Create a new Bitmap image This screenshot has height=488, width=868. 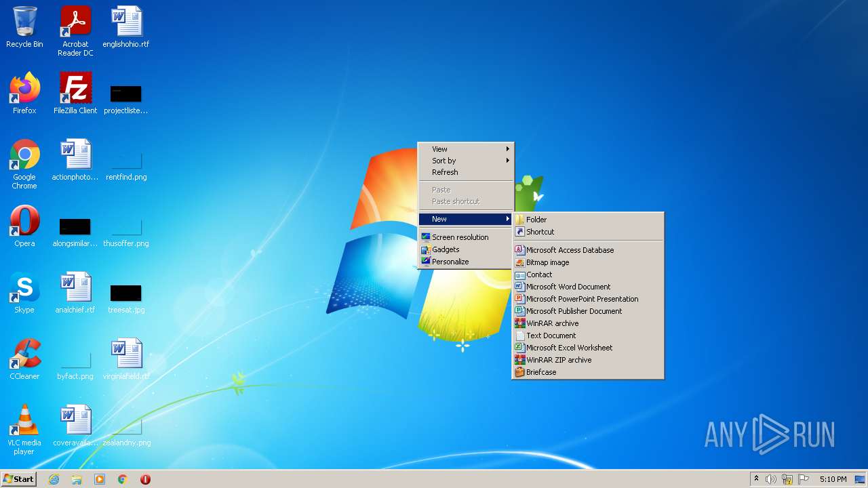pos(588,262)
